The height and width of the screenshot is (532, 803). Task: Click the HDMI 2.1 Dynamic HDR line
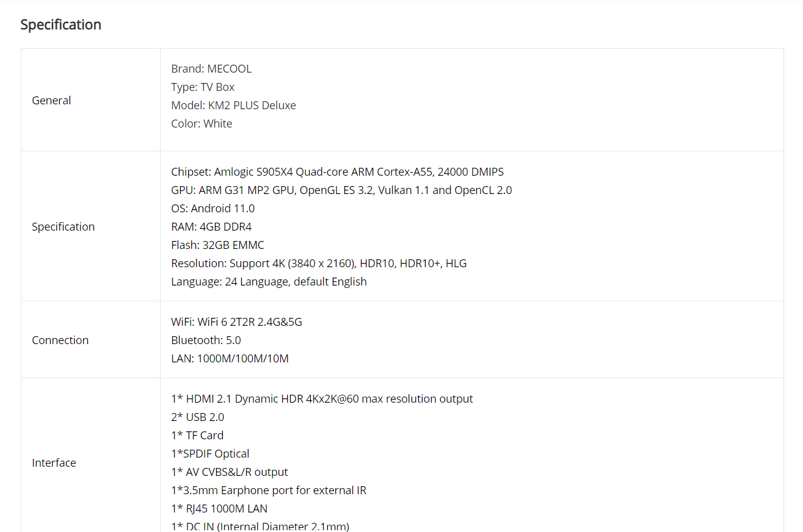[322, 398]
